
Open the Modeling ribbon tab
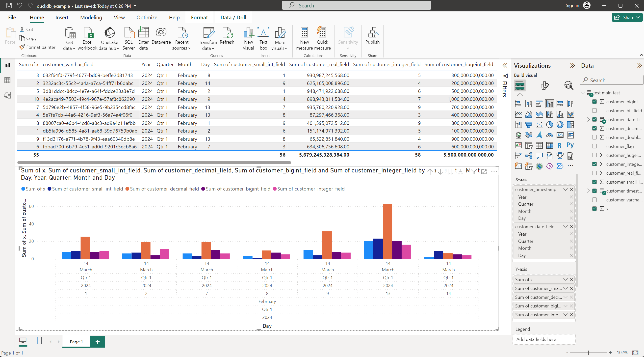pyautogui.click(x=91, y=18)
